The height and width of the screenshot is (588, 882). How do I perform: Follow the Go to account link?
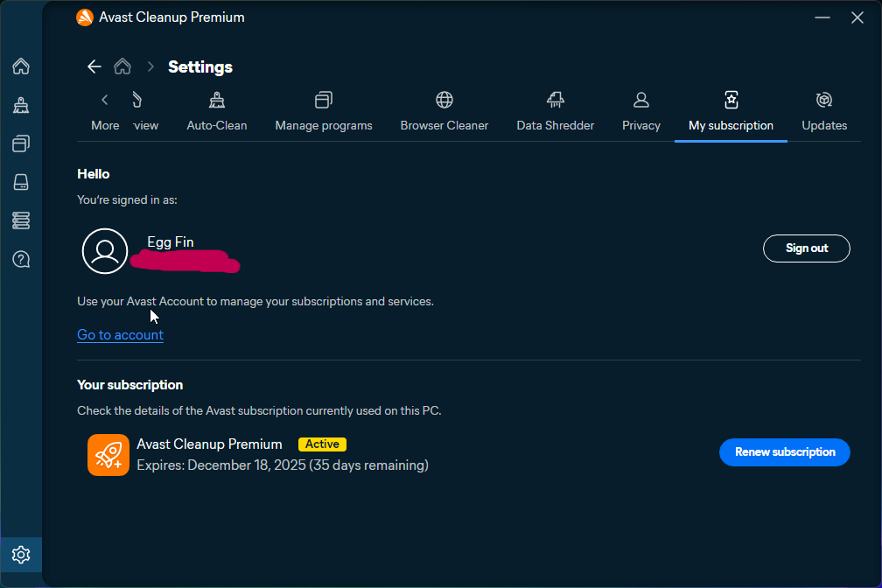coord(120,335)
